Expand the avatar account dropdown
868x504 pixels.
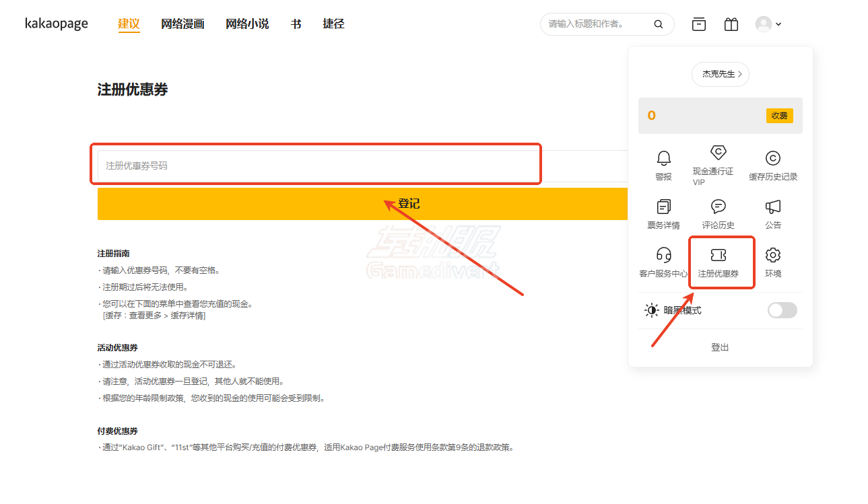(x=768, y=24)
